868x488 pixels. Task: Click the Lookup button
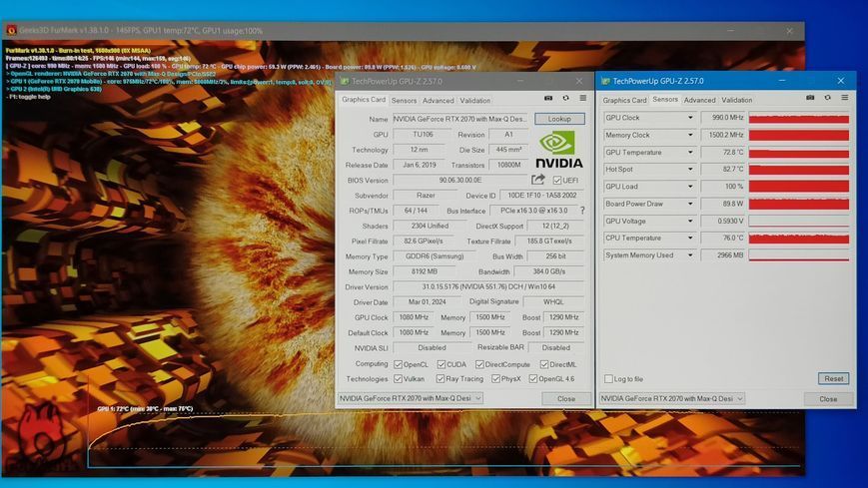(x=559, y=119)
